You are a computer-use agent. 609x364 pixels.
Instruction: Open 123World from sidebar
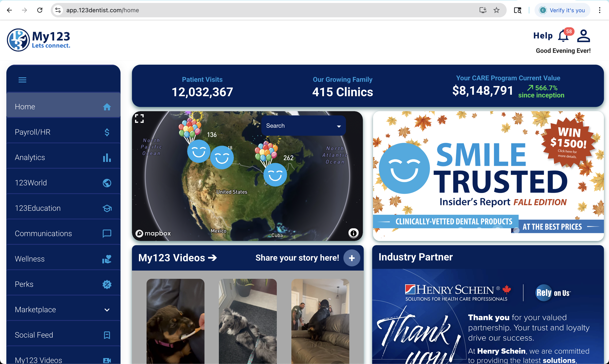tap(64, 183)
